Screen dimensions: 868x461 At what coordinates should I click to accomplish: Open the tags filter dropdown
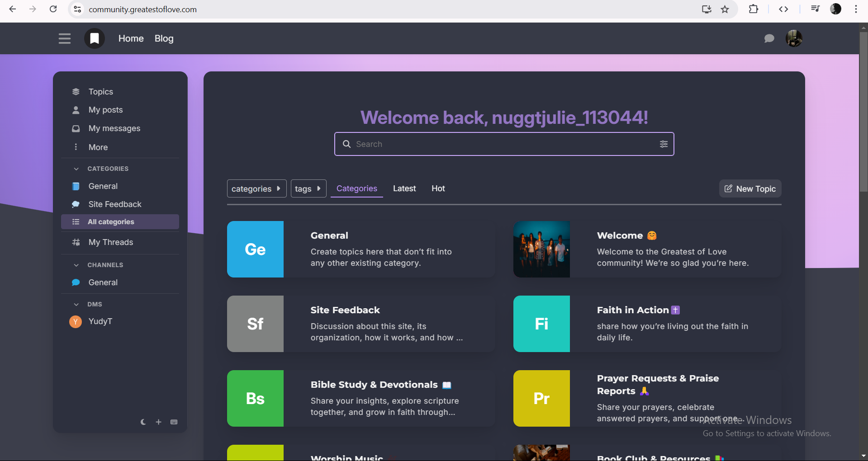(308, 188)
